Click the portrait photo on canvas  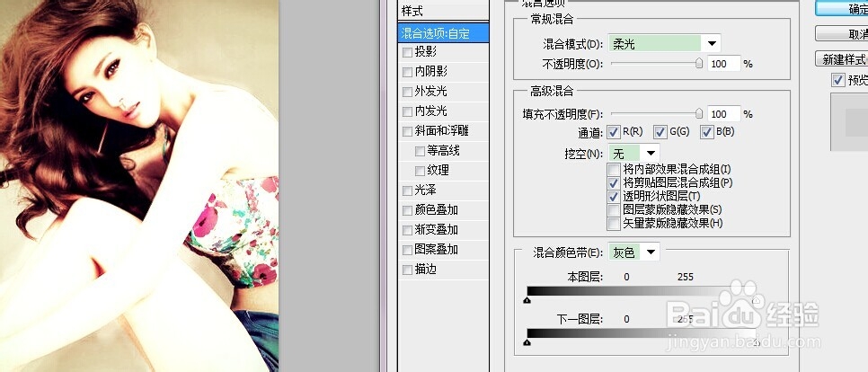tap(139, 186)
